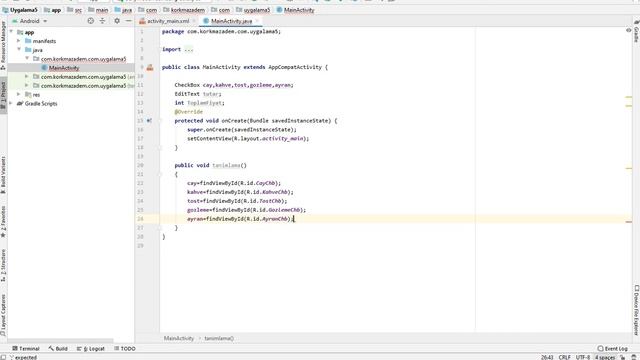Viewport: 640px width, 360px height.
Task: Click the expand/collapse all icon in Project panel
Action: pos(102,21)
